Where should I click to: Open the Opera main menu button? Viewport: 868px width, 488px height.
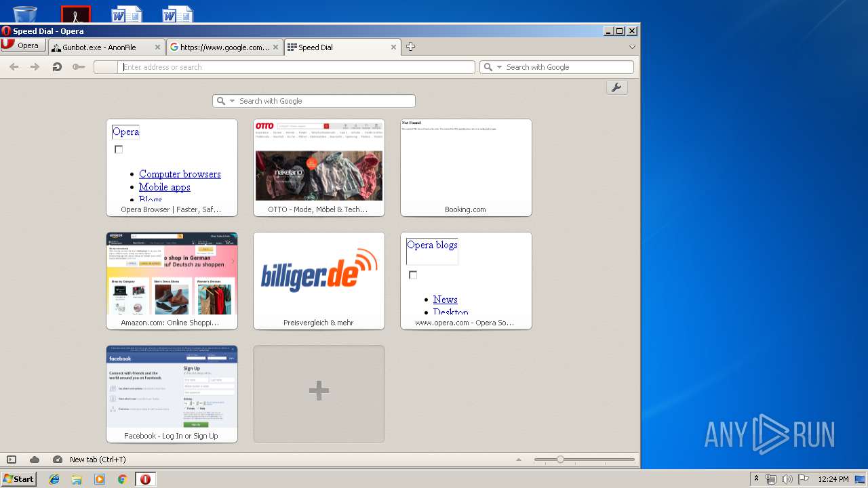[23, 45]
